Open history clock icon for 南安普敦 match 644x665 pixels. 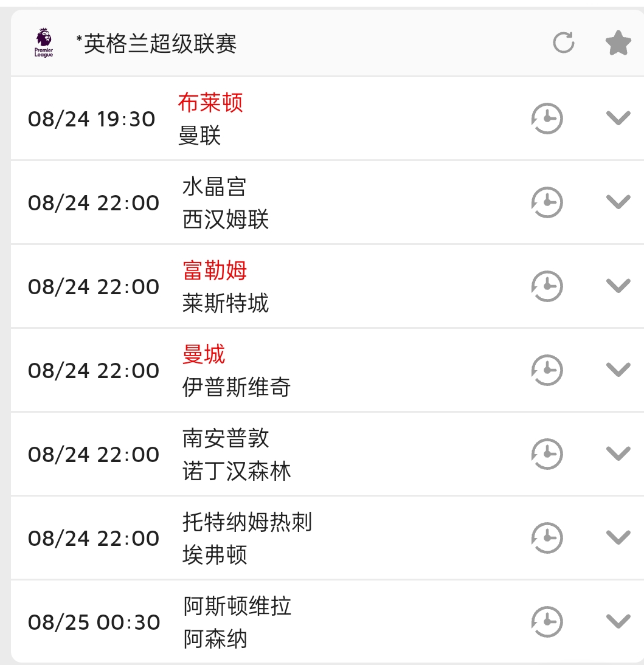click(547, 454)
